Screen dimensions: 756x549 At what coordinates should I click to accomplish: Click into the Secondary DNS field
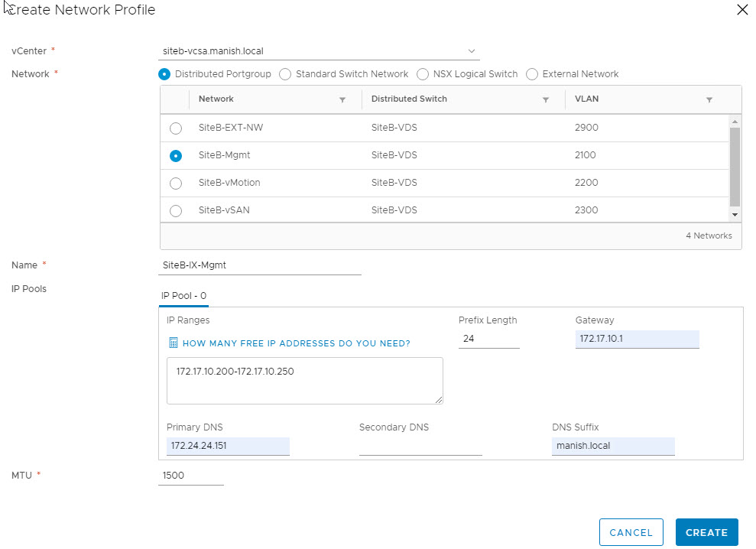[420, 447]
